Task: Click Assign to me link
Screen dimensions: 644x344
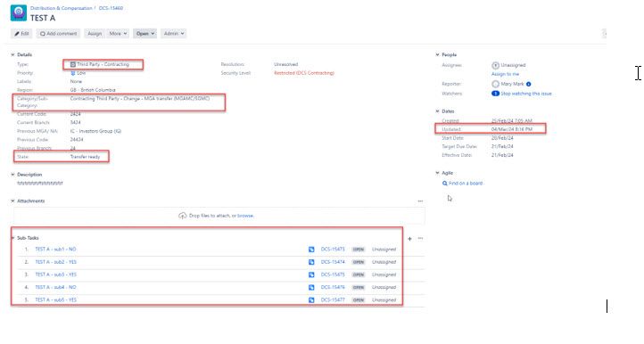Action: tap(505, 74)
